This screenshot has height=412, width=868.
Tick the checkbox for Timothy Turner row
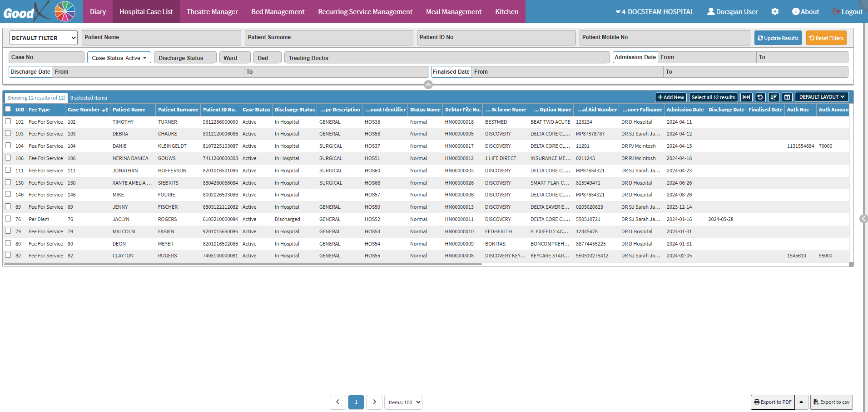[x=8, y=121]
